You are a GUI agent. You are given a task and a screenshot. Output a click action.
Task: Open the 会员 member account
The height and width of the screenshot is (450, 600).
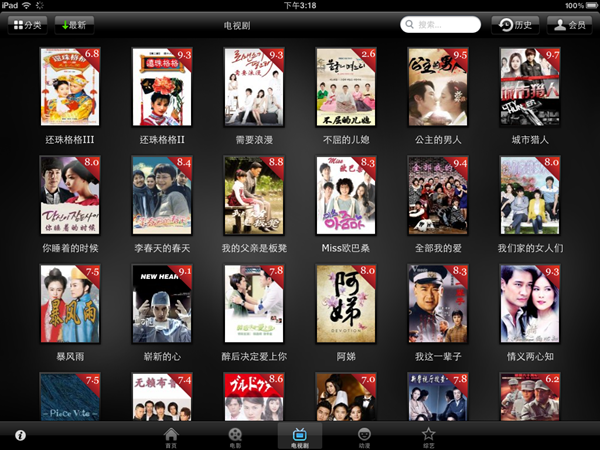569,25
